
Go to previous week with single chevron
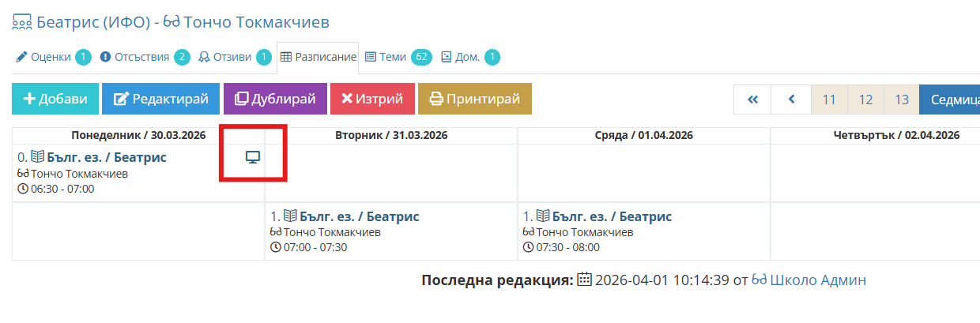(791, 100)
